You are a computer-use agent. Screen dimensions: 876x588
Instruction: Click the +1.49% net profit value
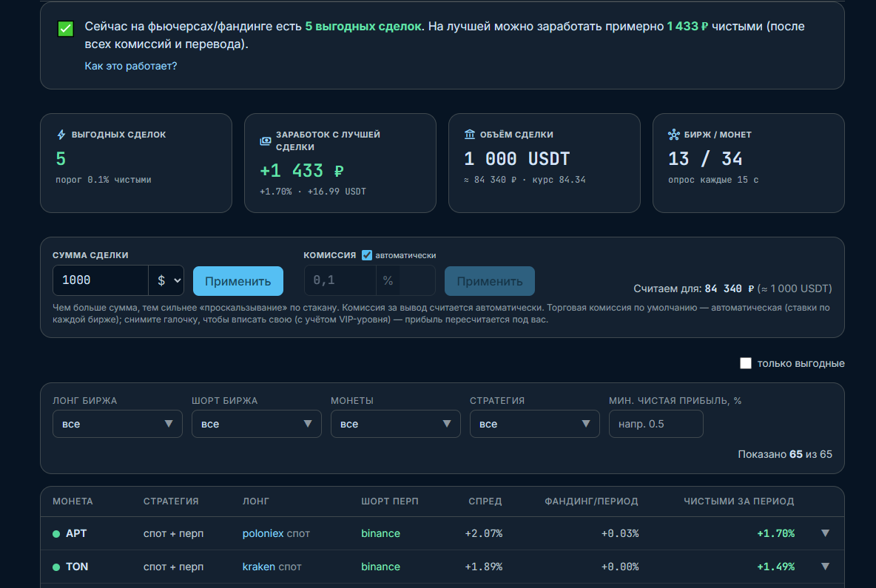[776, 567]
